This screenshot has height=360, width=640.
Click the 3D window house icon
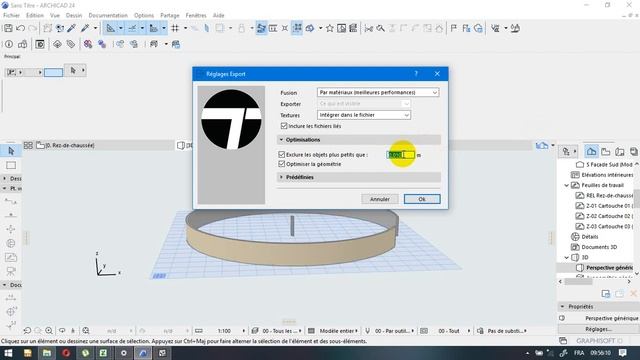click(x=542, y=145)
